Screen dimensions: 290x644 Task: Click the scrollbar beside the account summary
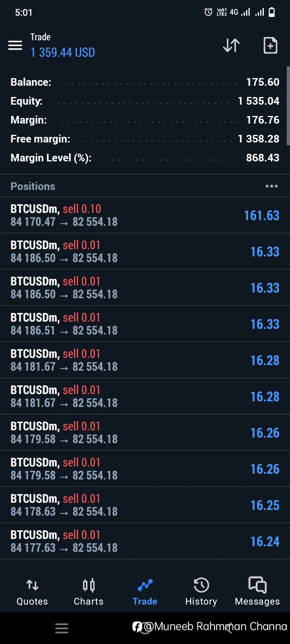pyautogui.click(x=288, y=106)
